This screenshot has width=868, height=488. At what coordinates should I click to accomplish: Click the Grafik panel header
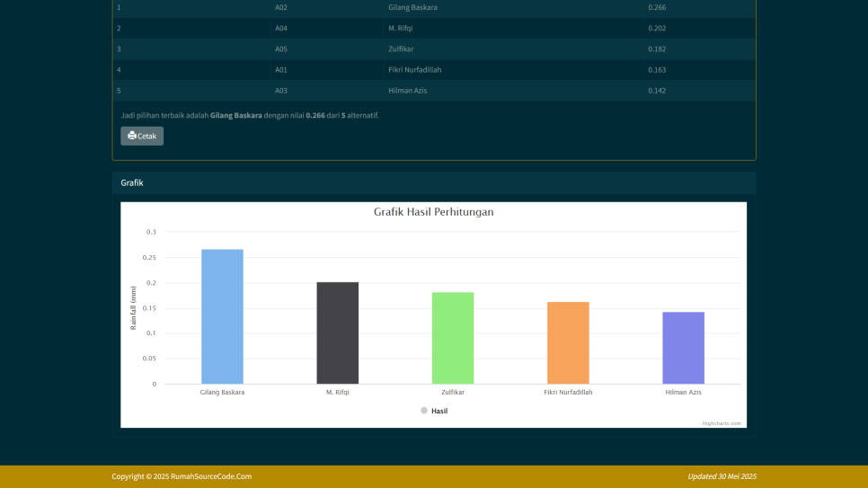click(x=434, y=182)
